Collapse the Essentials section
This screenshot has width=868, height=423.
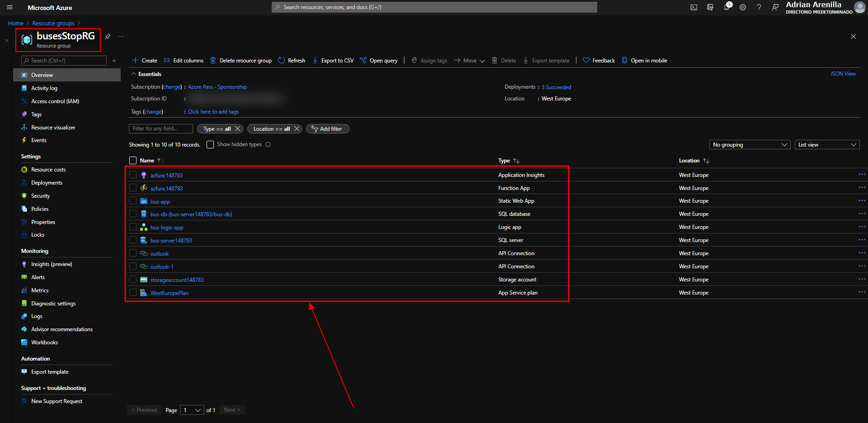(133, 74)
